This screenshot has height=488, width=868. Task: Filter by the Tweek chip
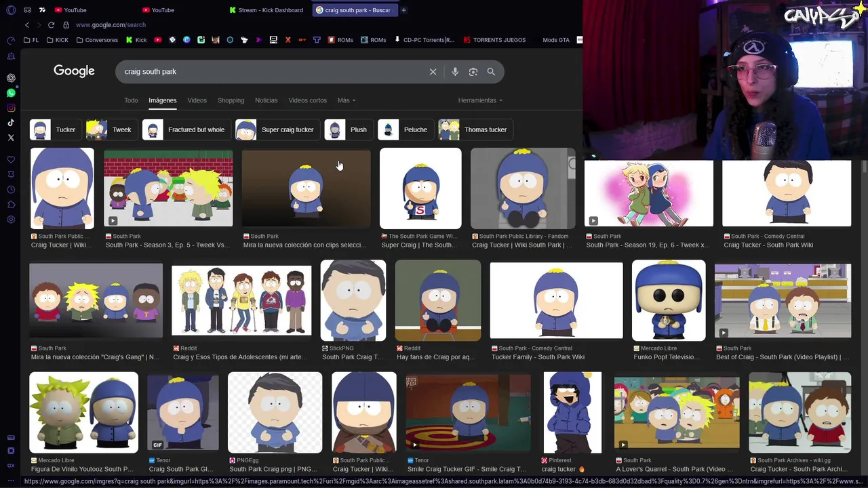click(111, 129)
